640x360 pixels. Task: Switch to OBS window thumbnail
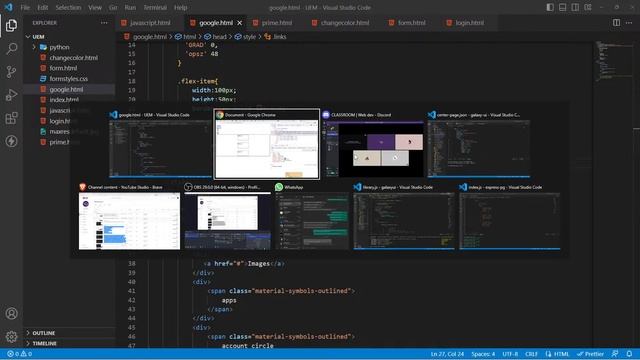[x=227, y=216]
